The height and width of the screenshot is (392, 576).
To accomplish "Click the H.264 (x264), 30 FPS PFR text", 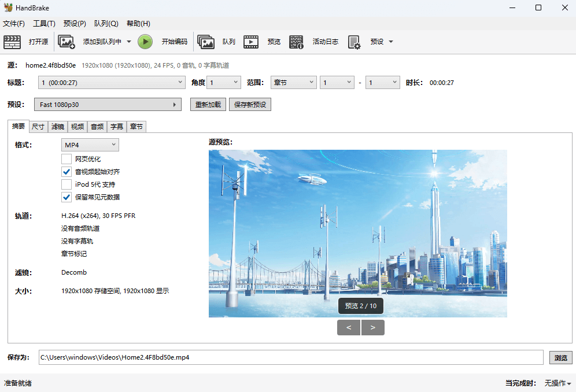I will (x=98, y=216).
